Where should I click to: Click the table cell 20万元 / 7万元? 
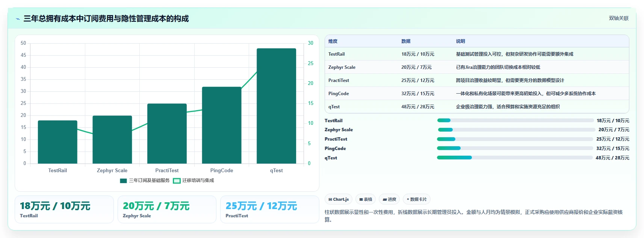pos(416,67)
